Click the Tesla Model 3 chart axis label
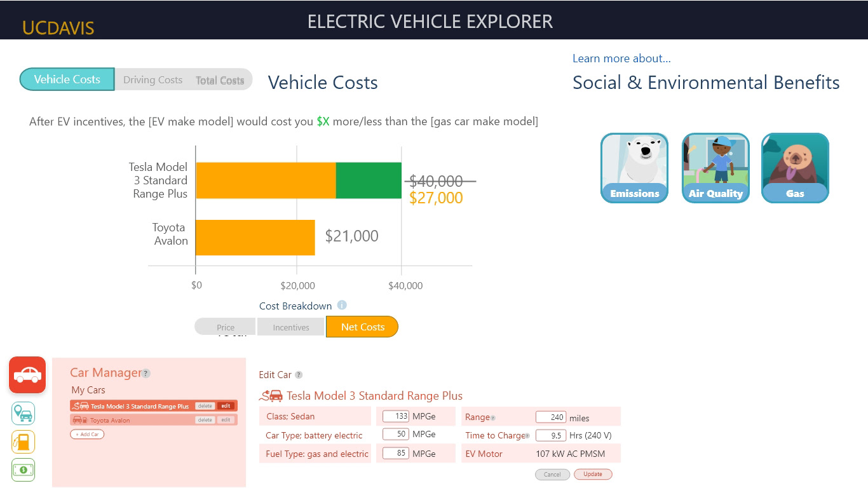The height and width of the screenshot is (488, 868). [158, 180]
